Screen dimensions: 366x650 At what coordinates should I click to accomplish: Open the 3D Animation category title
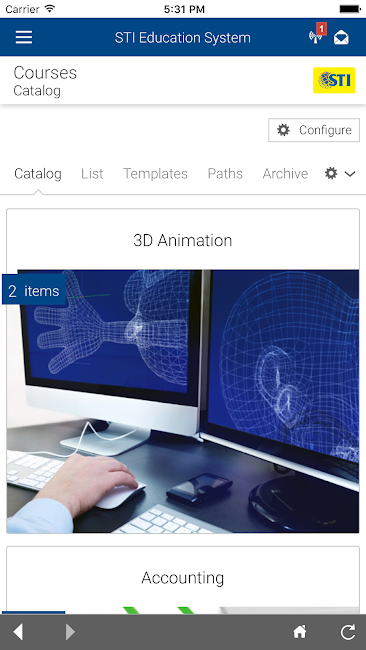183,240
